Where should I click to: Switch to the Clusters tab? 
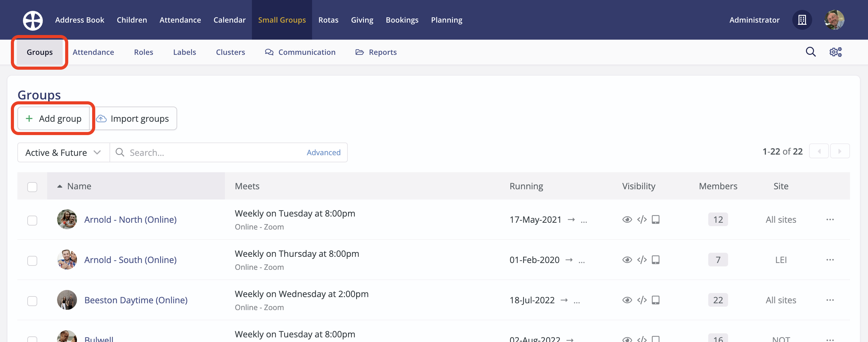click(230, 52)
